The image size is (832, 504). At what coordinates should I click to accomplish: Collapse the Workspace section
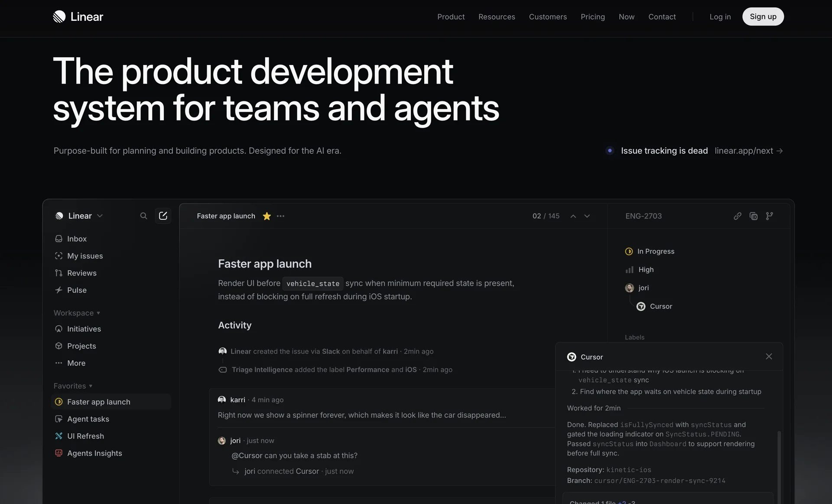pyautogui.click(x=77, y=313)
